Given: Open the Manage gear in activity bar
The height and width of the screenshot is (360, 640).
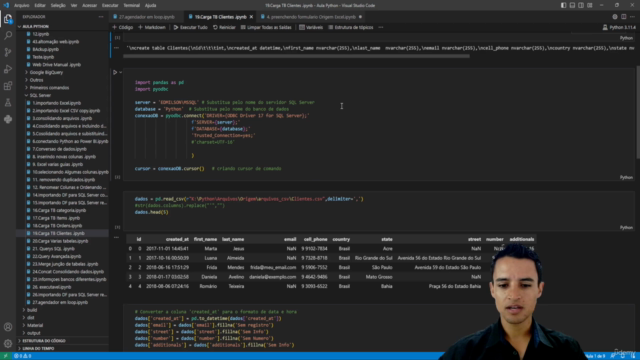Looking at the screenshot, I should [8, 344].
